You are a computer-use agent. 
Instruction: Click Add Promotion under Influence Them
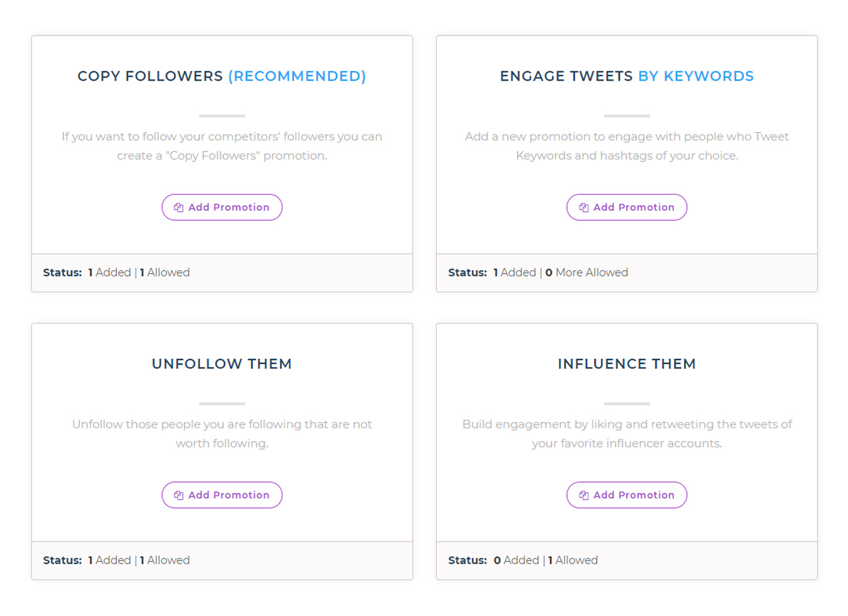tap(626, 495)
